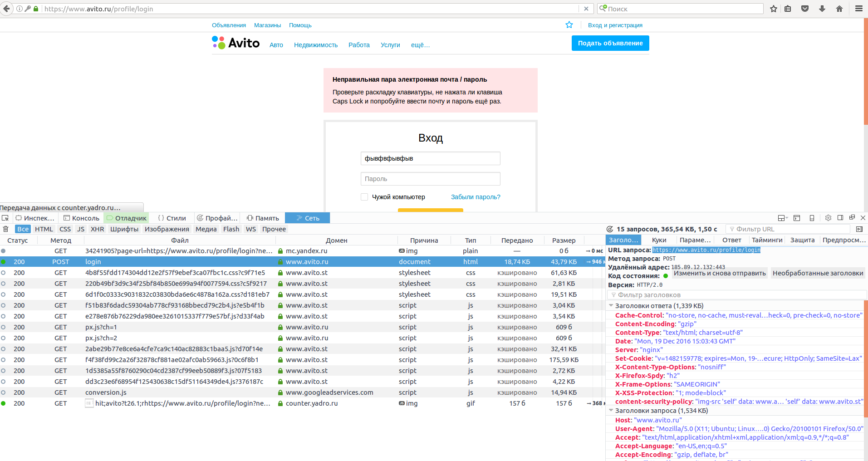Toggle the Flash request filter

click(x=231, y=229)
